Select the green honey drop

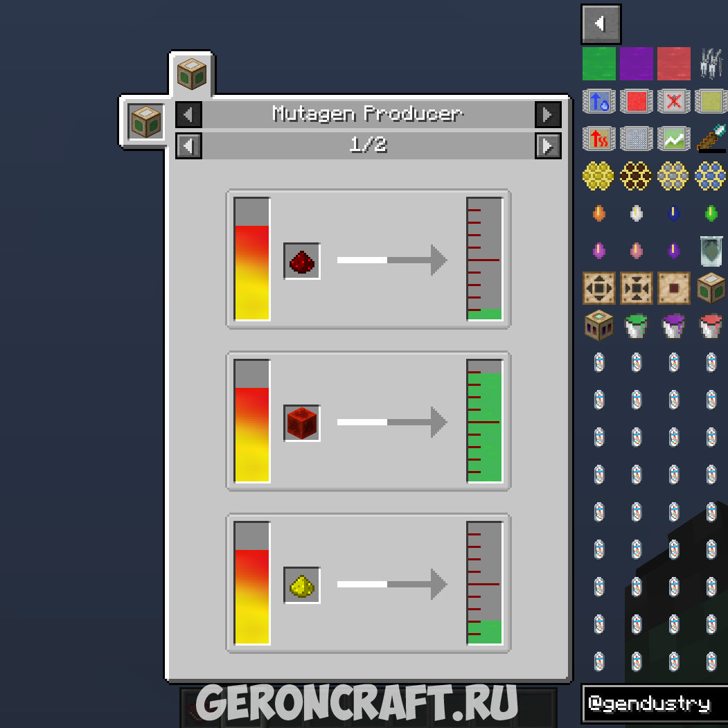[x=711, y=213]
